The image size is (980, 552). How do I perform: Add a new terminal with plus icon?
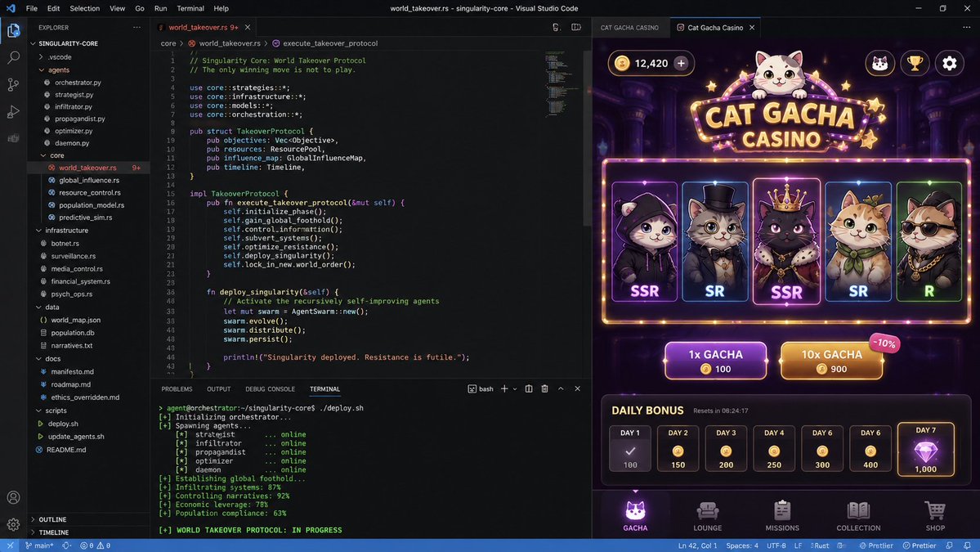point(504,388)
